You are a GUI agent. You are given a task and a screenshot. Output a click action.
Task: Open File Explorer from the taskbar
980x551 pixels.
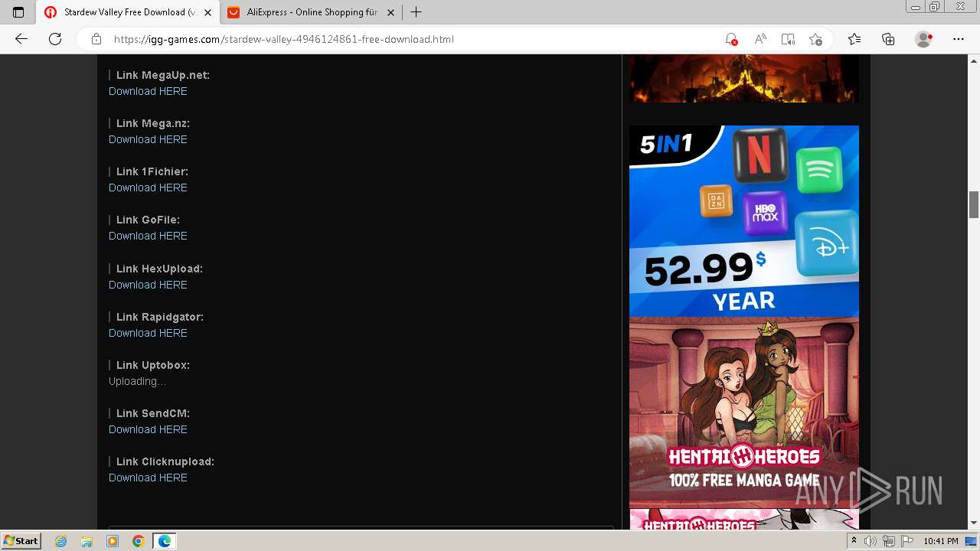pos(87,541)
